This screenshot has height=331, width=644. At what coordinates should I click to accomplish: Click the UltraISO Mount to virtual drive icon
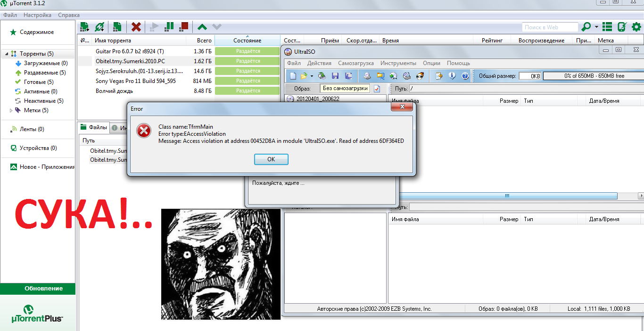(x=407, y=75)
